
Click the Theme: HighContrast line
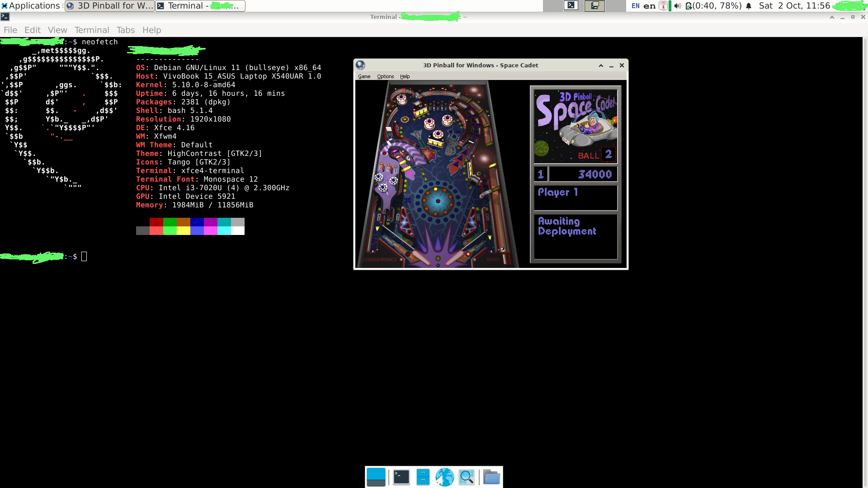[199, 154]
